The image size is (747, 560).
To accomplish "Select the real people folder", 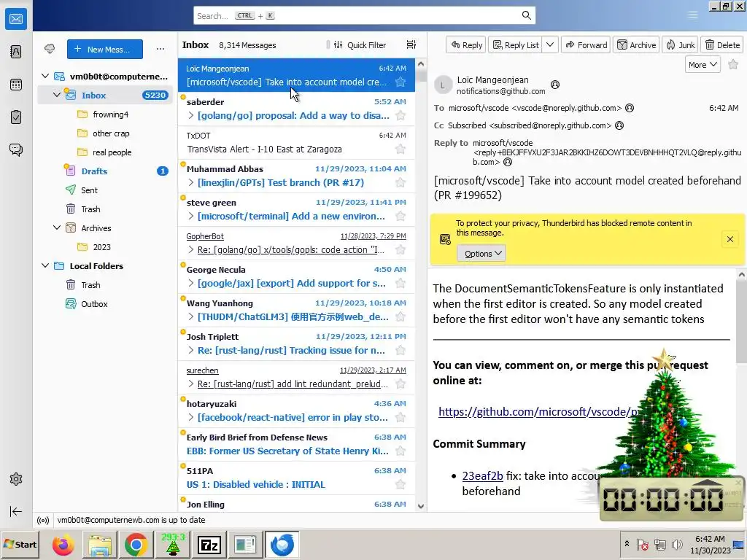I will [x=112, y=152].
